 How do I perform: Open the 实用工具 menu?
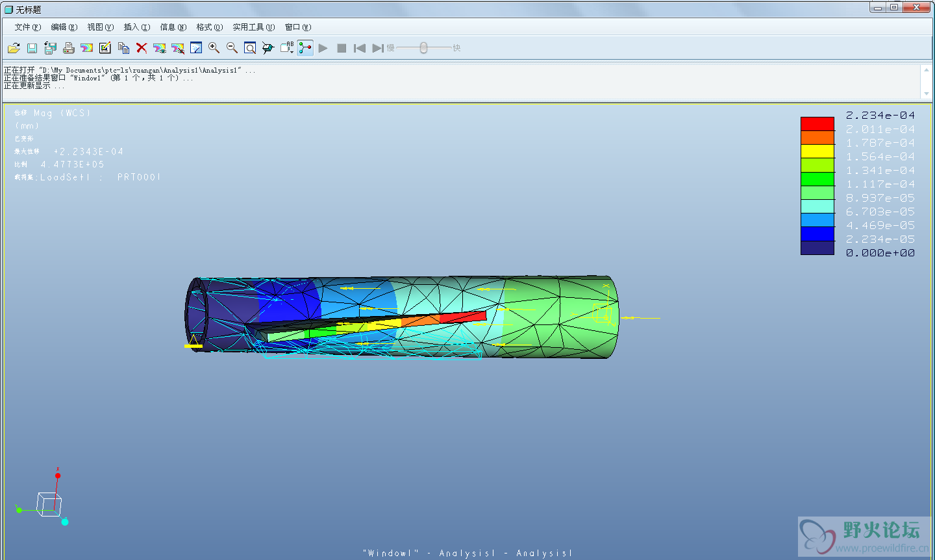click(x=254, y=27)
